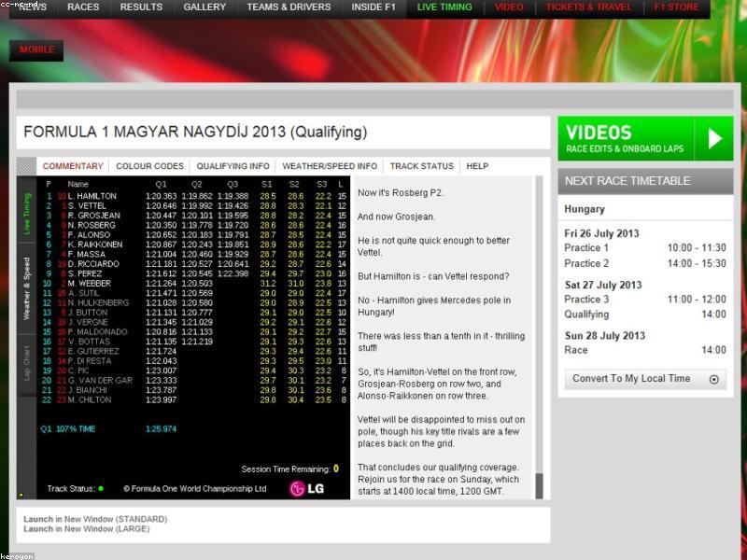Switch to the COLOUR CODES tab
Screen dimensions: 747x560
pyautogui.click(x=149, y=166)
